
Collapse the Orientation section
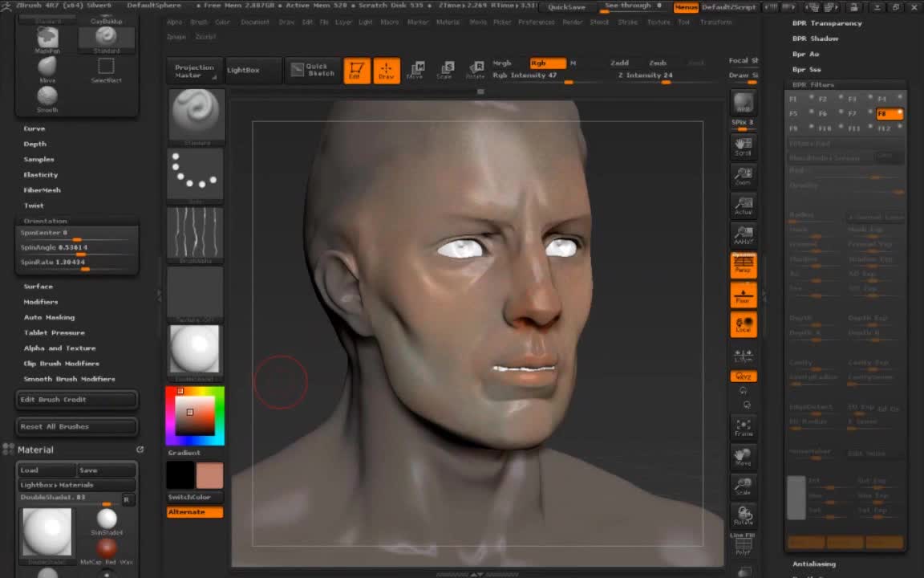[46, 222]
